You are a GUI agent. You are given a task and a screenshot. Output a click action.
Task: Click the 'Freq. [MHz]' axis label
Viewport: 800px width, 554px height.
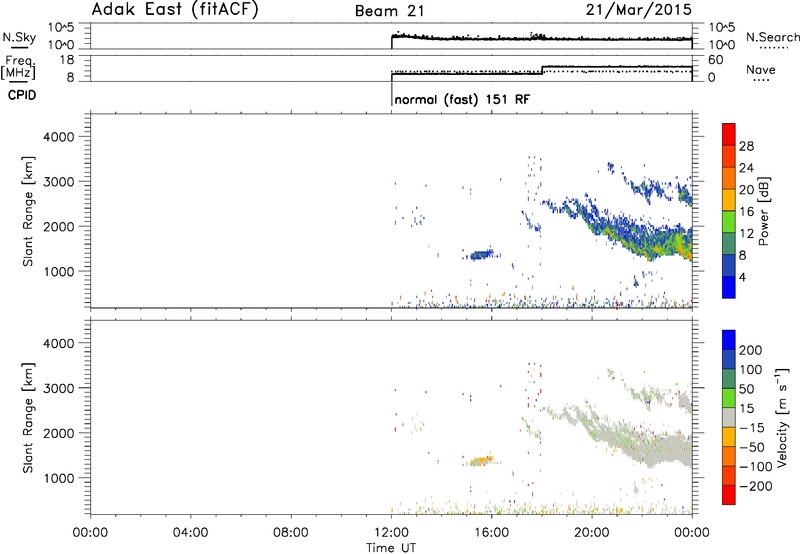19,67
